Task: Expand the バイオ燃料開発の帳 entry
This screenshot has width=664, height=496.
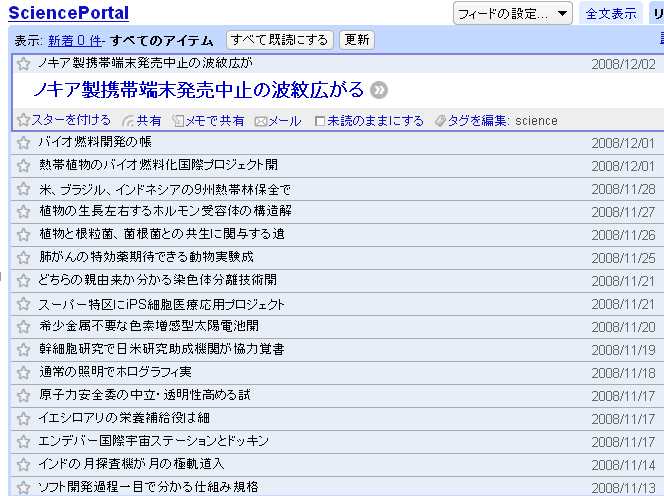Action: (x=337, y=143)
